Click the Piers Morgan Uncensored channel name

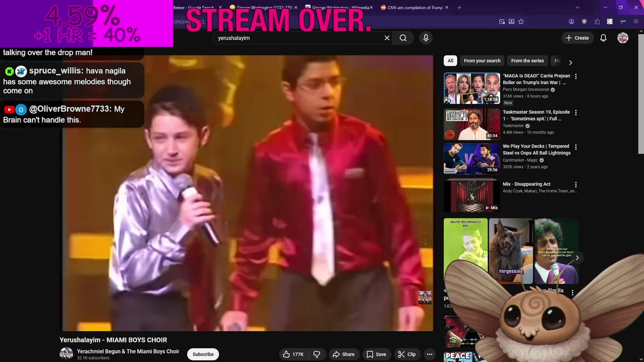click(526, 89)
